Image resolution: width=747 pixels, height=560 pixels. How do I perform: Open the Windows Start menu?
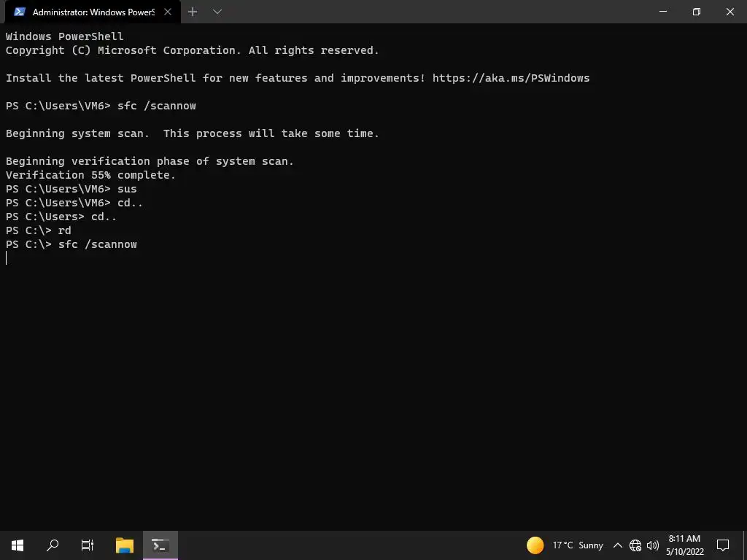pyautogui.click(x=18, y=545)
